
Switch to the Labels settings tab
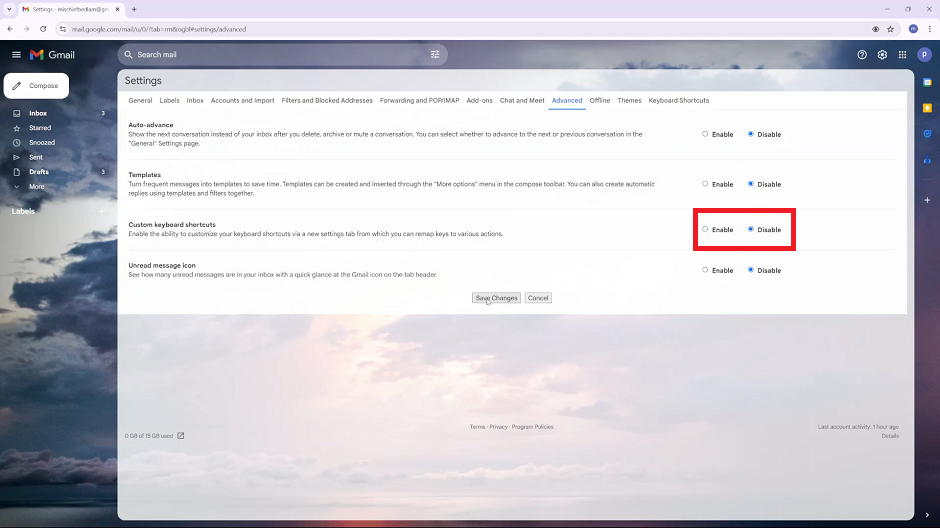pos(170,101)
